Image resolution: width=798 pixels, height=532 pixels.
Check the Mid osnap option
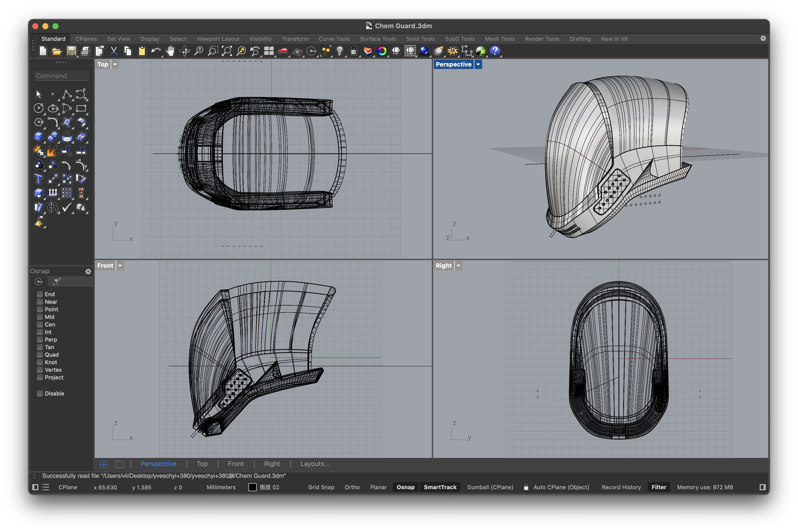40,317
